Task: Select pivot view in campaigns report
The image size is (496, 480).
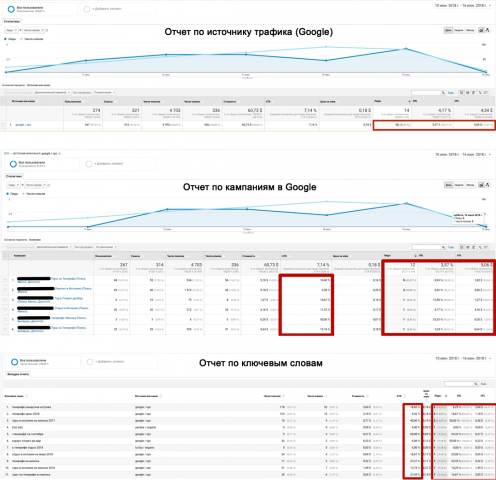Action: 486,247
